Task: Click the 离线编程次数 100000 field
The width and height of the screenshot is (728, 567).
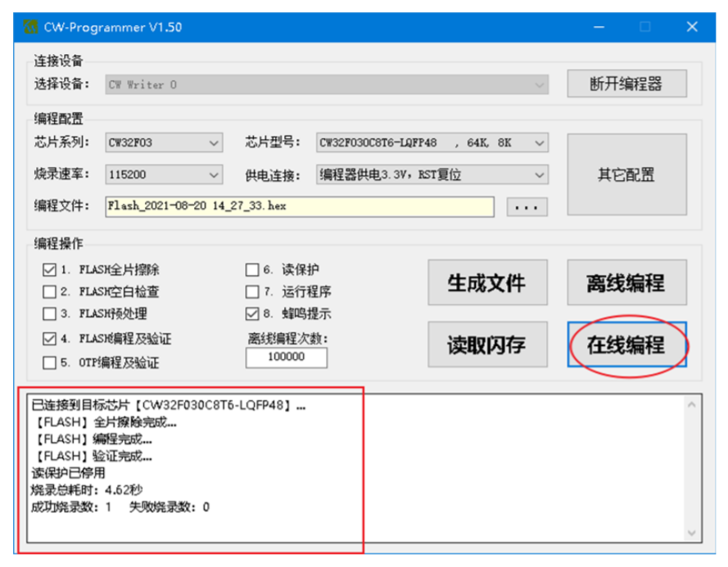Action: pos(287,358)
